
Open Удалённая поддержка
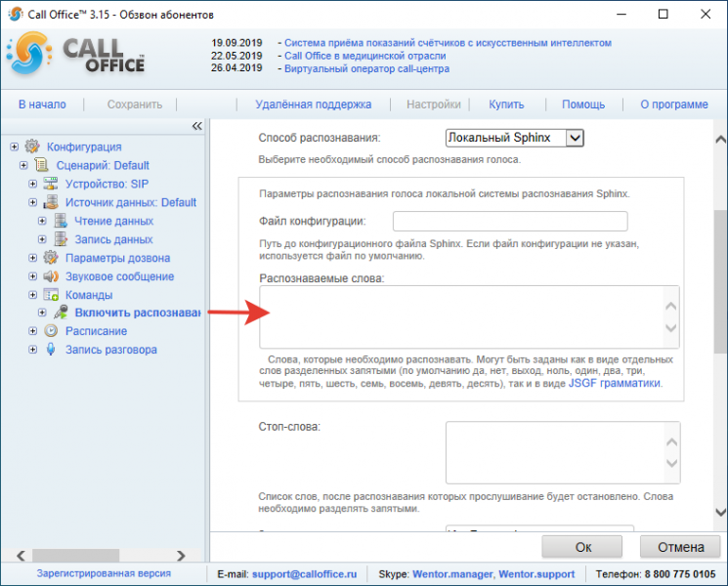click(314, 105)
